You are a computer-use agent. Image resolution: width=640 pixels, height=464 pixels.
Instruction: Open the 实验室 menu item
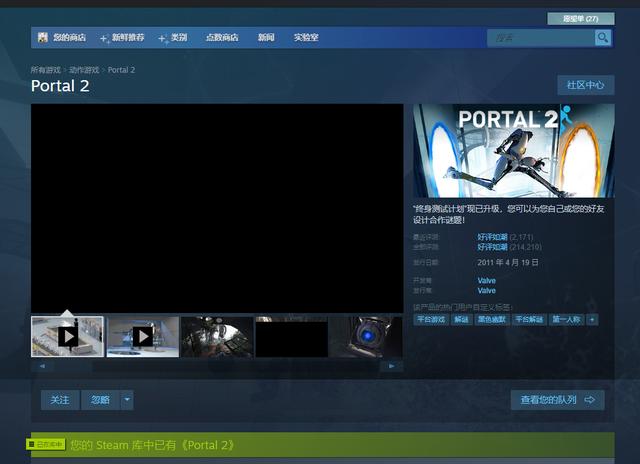[306, 38]
